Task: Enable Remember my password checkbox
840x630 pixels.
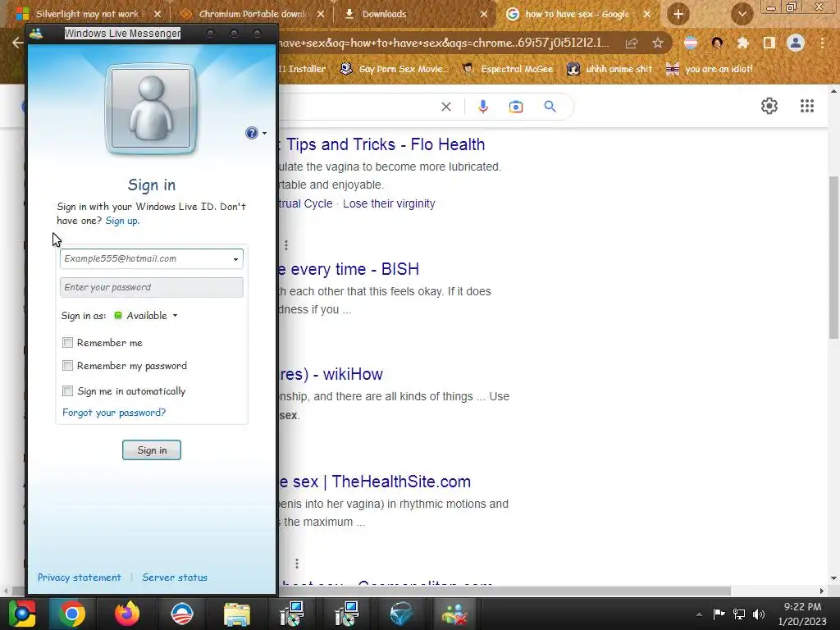Action: tap(67, 366)
